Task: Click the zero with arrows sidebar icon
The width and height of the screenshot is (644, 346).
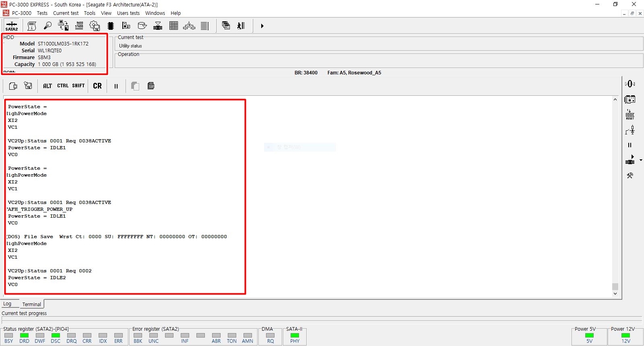Action: [630, 84]
